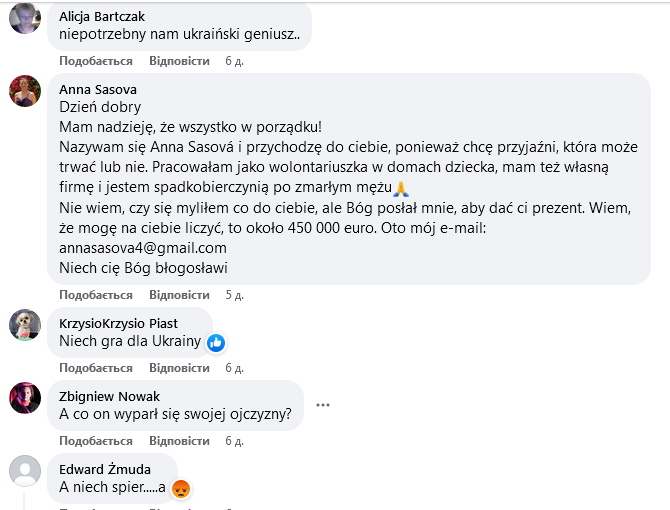Reply to Alicja Bartczak's comment via Відповісти
Screen dimensions: 670x510
point(179,61)
